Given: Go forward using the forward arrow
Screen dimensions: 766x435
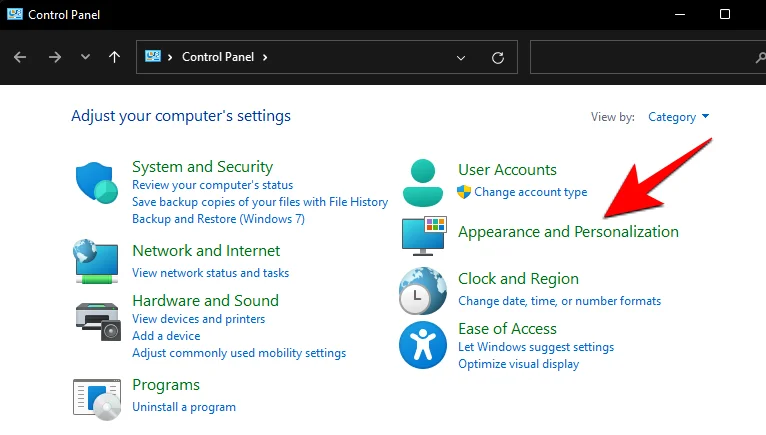Looking at the screenshot, I should tap(55, 57).
